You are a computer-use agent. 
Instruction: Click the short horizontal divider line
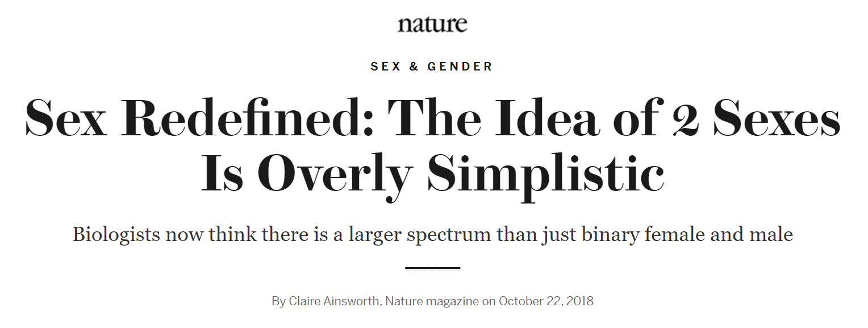coord(432,268)
